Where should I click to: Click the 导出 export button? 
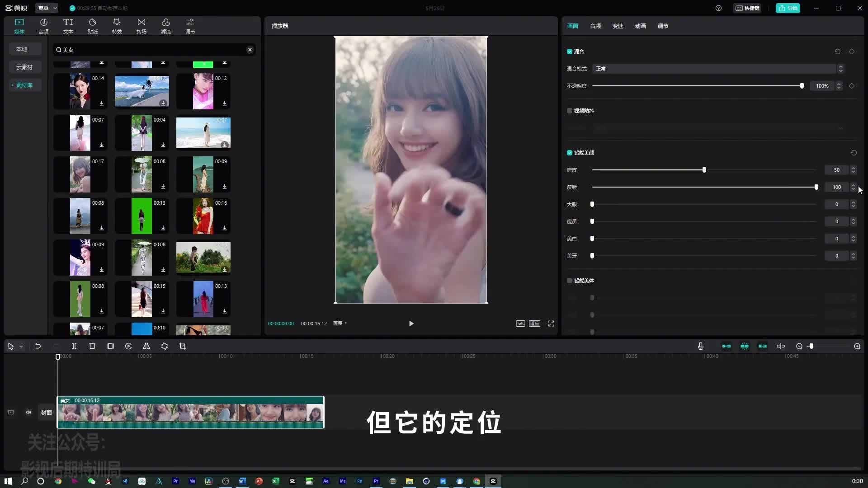click(788, 8)
